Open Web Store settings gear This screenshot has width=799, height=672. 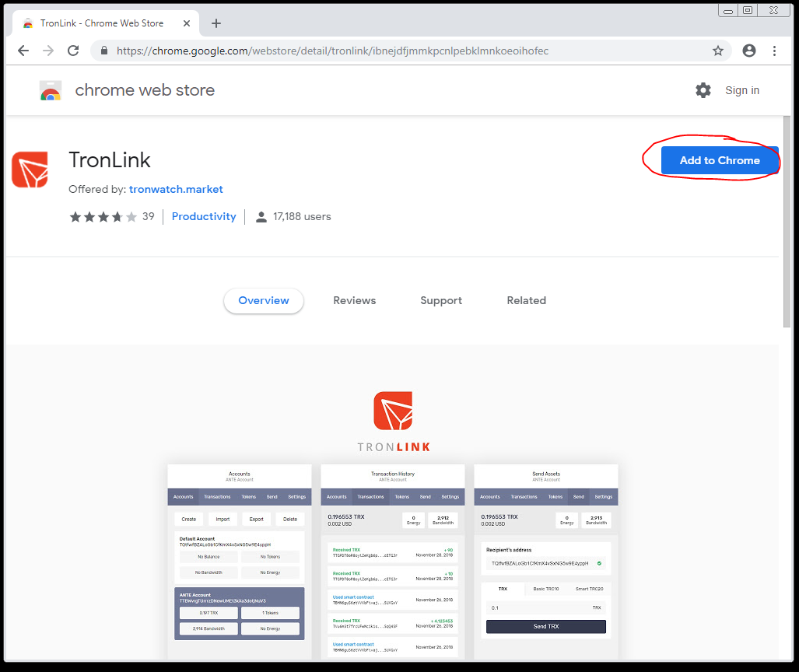(703, 90)
